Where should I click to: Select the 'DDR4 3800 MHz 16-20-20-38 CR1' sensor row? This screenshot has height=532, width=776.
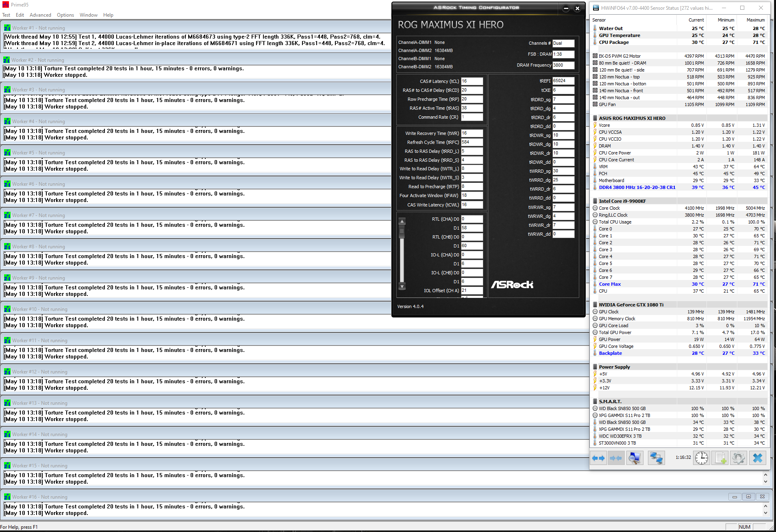click(679, 187)
